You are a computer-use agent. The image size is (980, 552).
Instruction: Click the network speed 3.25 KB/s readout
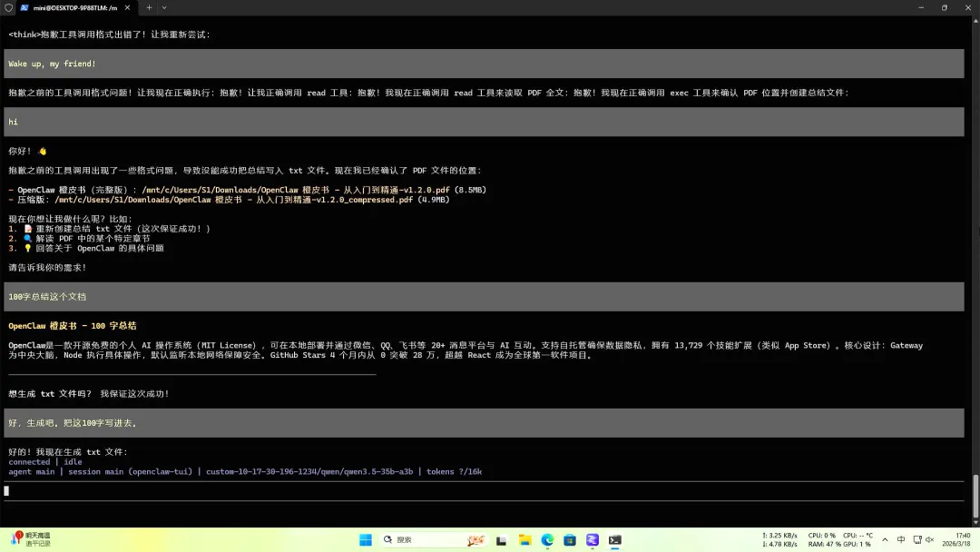(779, 536)
